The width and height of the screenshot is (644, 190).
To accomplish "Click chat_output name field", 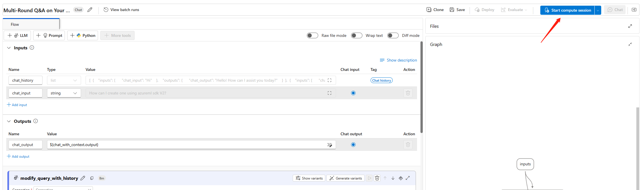I will point(25,145).
